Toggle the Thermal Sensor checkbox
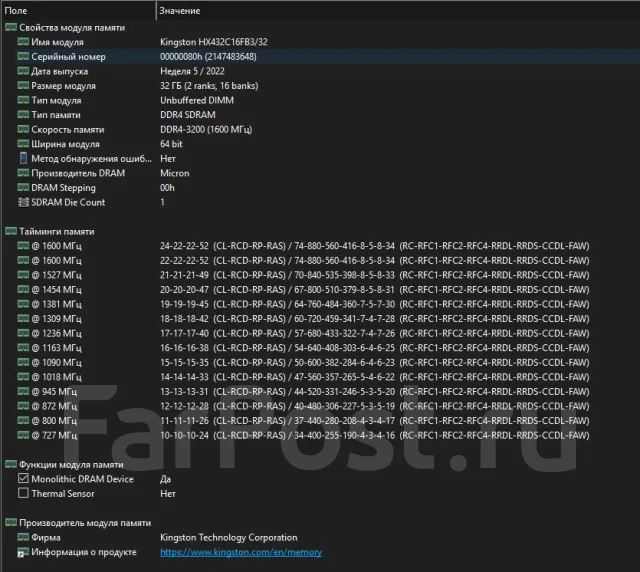Image resolution: width=640 pixels, height=572 pixels. [23, 493]
